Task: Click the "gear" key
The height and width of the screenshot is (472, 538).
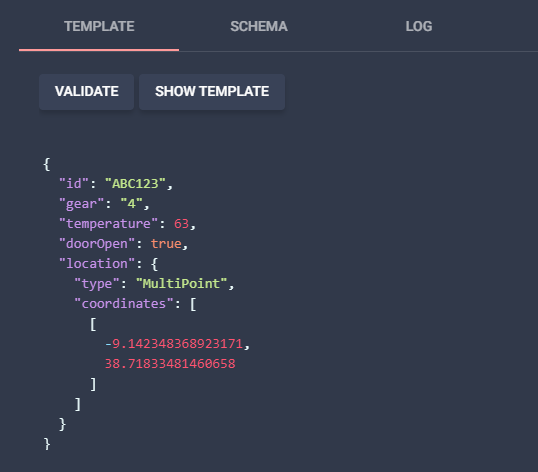Action: (82, 204)
